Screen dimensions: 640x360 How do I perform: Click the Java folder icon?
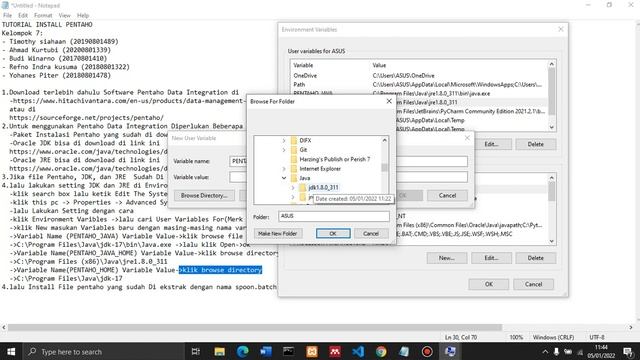[294, 178]
